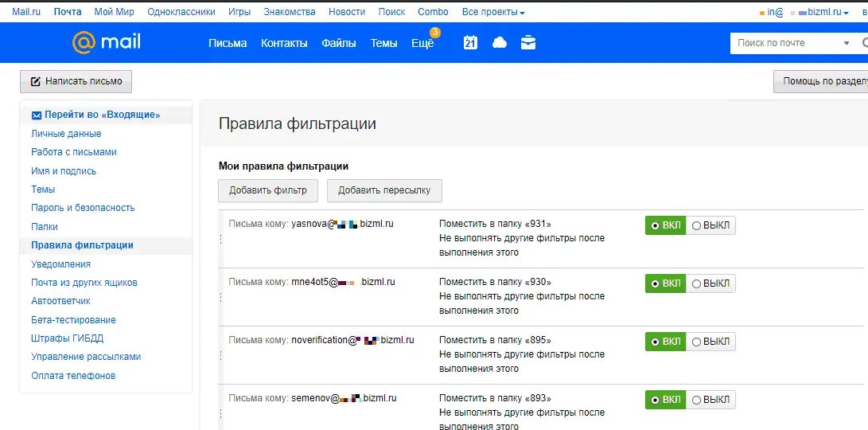Screen dimensions: 868x430
Task: Select ВЫКЛ for yasnova filter
Action: (x=710, y=225)
